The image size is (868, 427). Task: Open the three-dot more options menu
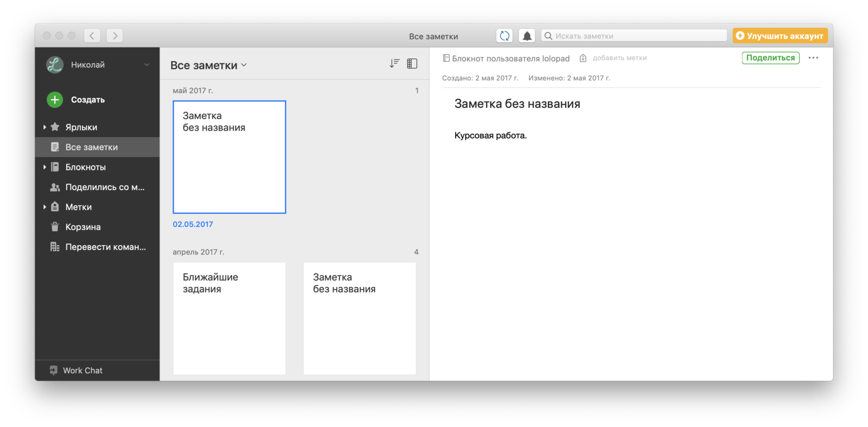tap(813, 58)
